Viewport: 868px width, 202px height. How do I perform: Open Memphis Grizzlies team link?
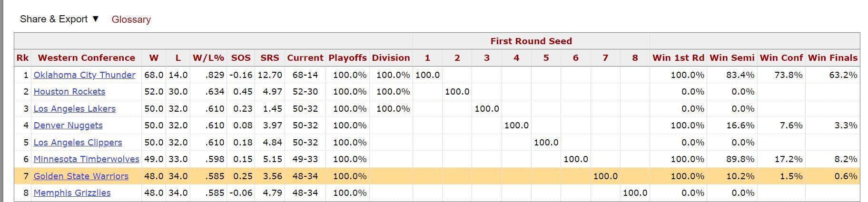(x=72, y=193)
